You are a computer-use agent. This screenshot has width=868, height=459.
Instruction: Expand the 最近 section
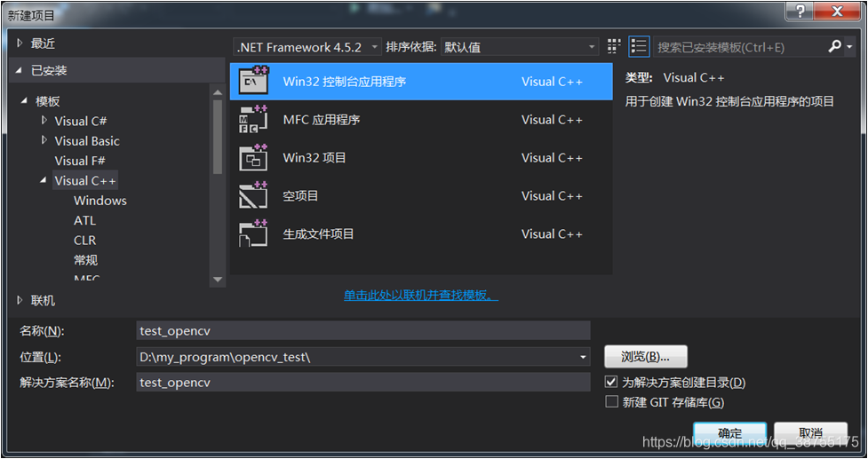click(x=20, y=44)
